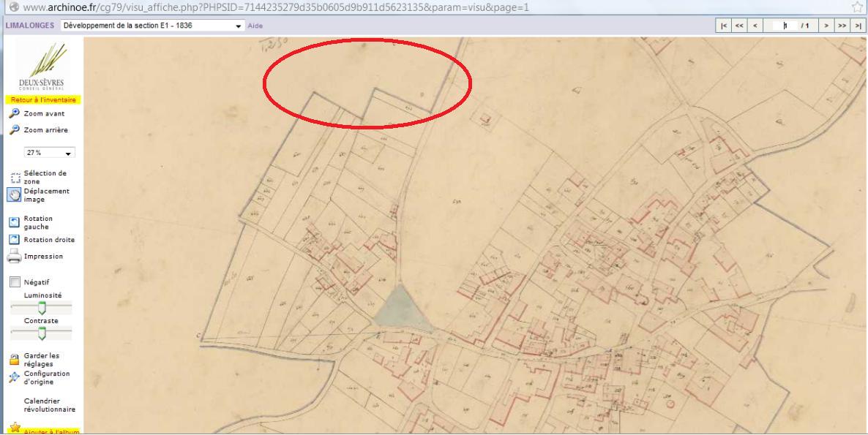Click Retour à l'inventaire link
The height and width of the screenshot is (435, 868).
tap(43, 100)
